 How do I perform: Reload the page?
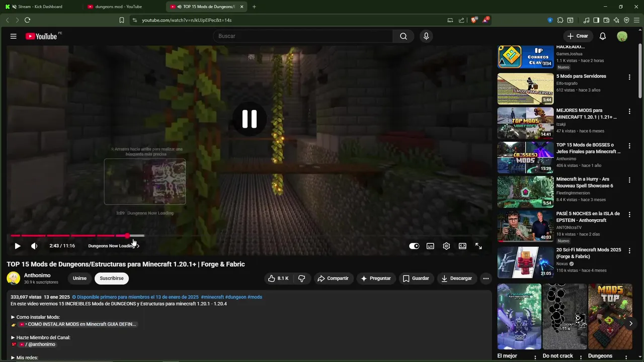click(x=27, y=20)
